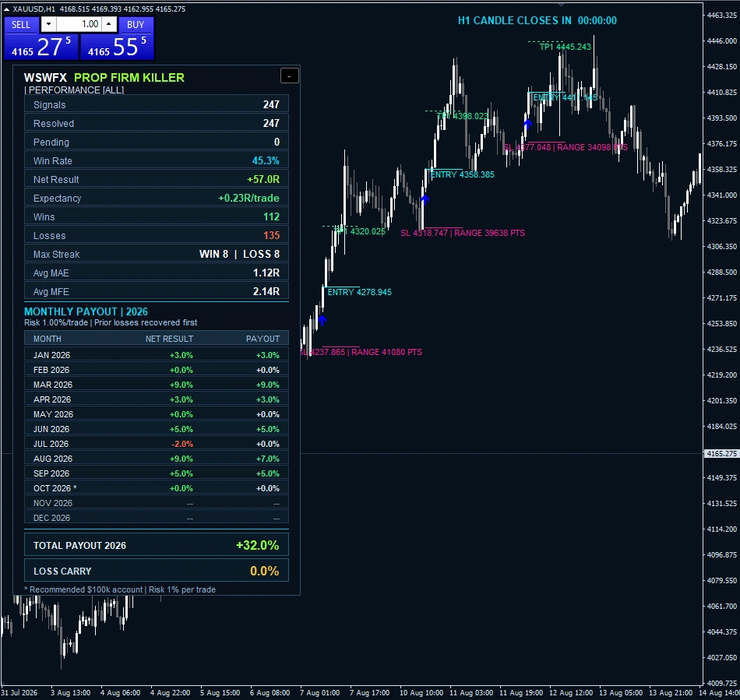Viewport: 740px width, 700px height.
Task: Click the PROP FIRM KILLER title
Action: tap(129, 78)
